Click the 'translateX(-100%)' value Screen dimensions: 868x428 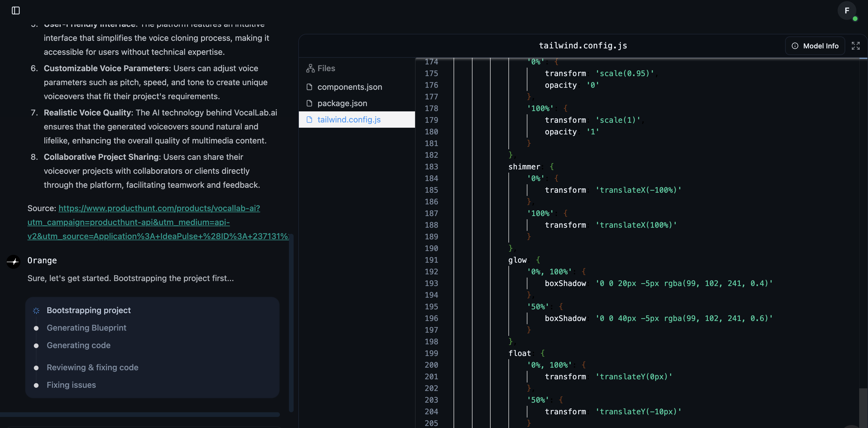[638, 190]
